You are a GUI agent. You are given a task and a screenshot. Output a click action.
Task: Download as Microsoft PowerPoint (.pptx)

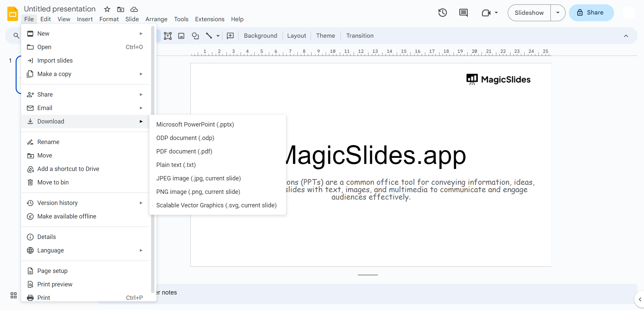[x=218, y=125]
